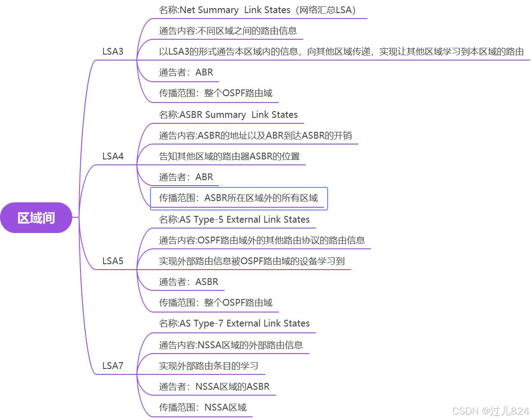The image size is (531, 420).
Task: Select the LSA4 branch node
Action: [113, 156]
